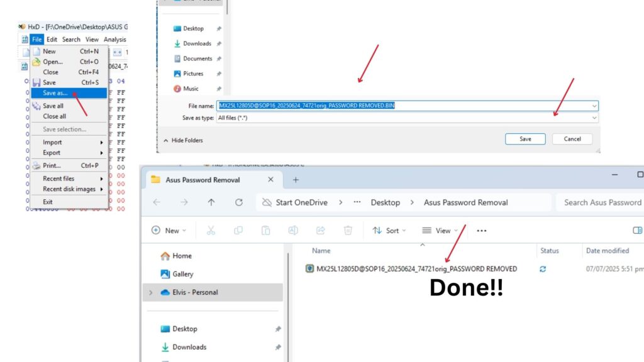
Task: Click Asus Password Removal in the breadcrumb
Action: point(466,202)
